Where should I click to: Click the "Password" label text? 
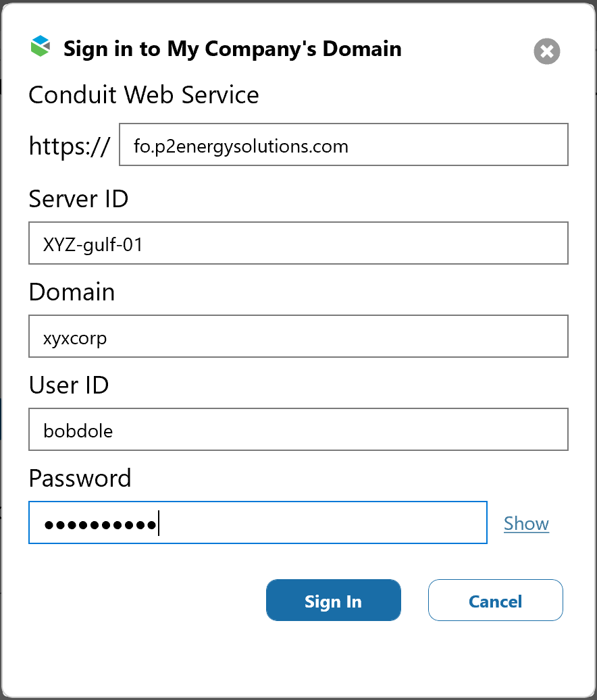coord(80,478)
